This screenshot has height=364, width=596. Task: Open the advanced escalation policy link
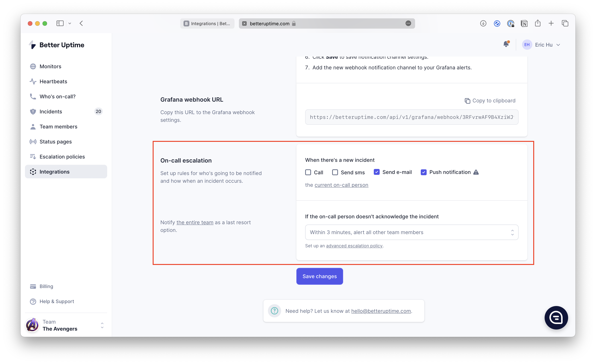point(354,246)
